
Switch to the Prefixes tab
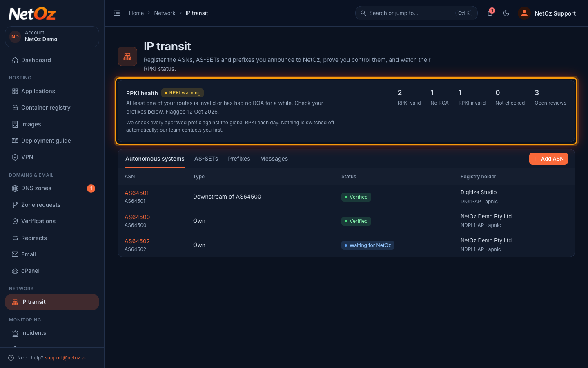(x=239, y=159)
